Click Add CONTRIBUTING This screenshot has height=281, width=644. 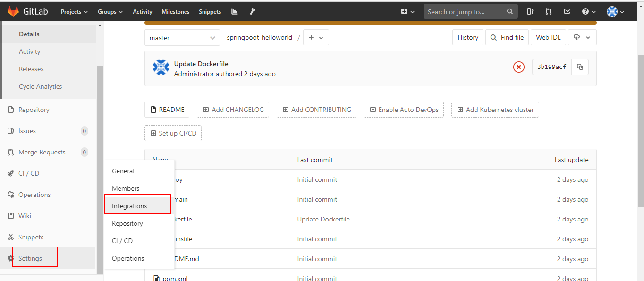coord(317,110)
